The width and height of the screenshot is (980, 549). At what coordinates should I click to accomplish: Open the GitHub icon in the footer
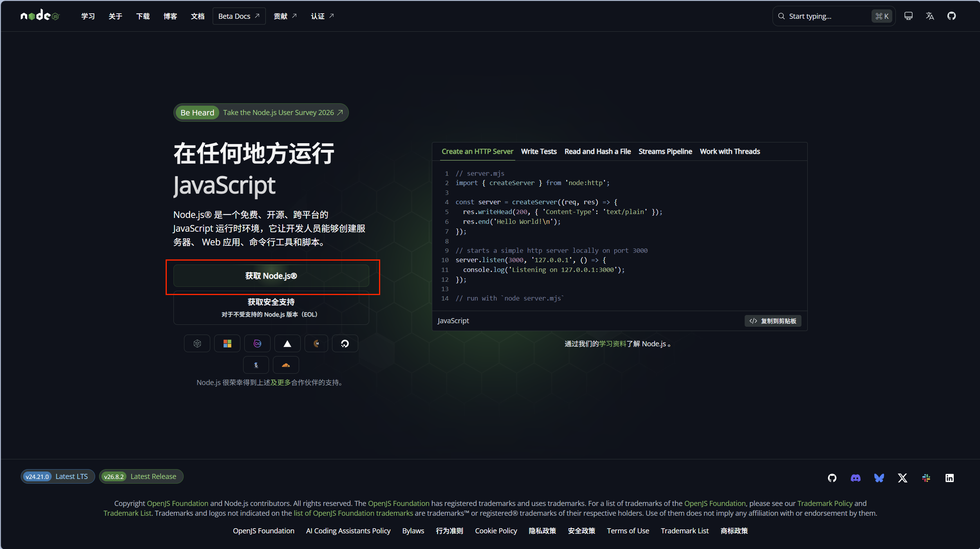point(832,478)
